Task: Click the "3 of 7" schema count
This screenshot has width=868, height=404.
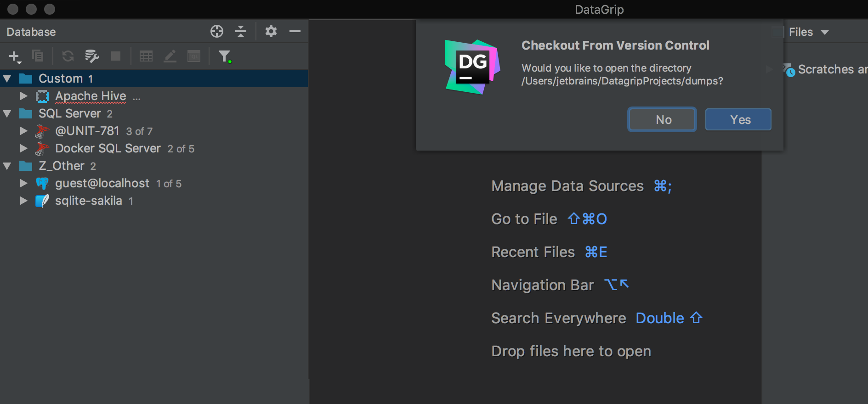Action: click(x=139, y=131)
